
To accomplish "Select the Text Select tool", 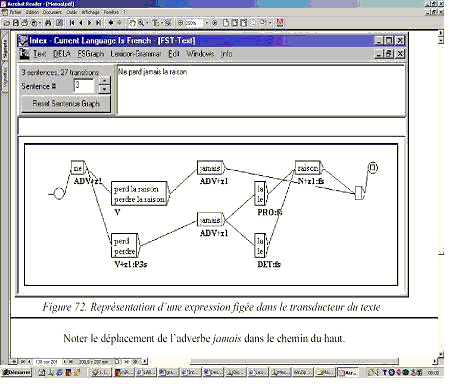I will [x=155, y=23].
